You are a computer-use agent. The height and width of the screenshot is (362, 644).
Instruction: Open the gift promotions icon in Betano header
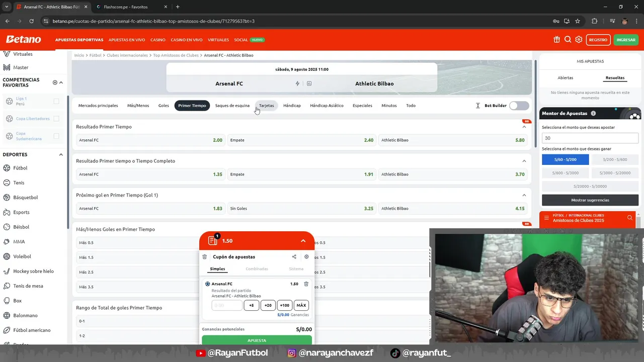556,40
